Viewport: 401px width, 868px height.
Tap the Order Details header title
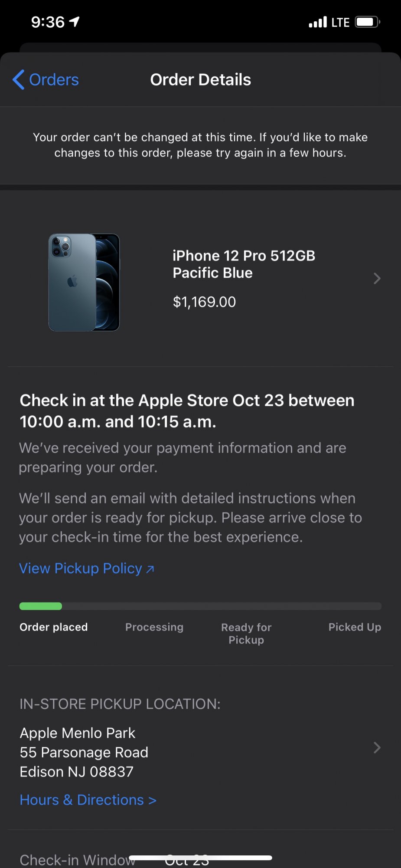[201, 80]
